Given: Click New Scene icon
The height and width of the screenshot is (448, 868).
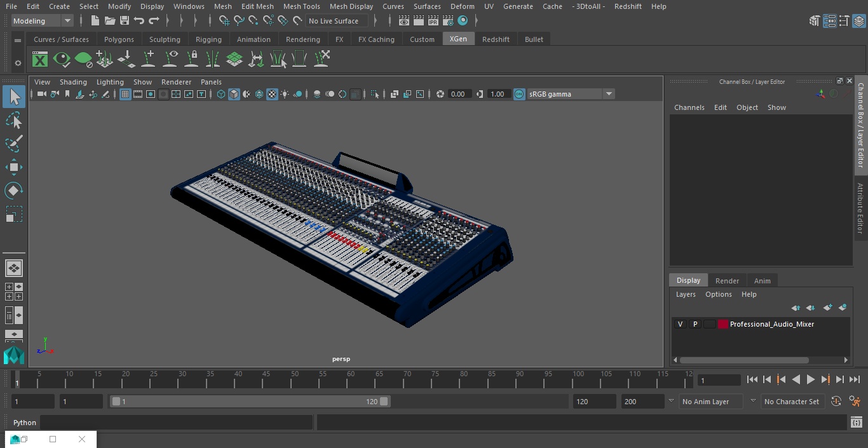Looking at the screenshot, I should (95, 21).
